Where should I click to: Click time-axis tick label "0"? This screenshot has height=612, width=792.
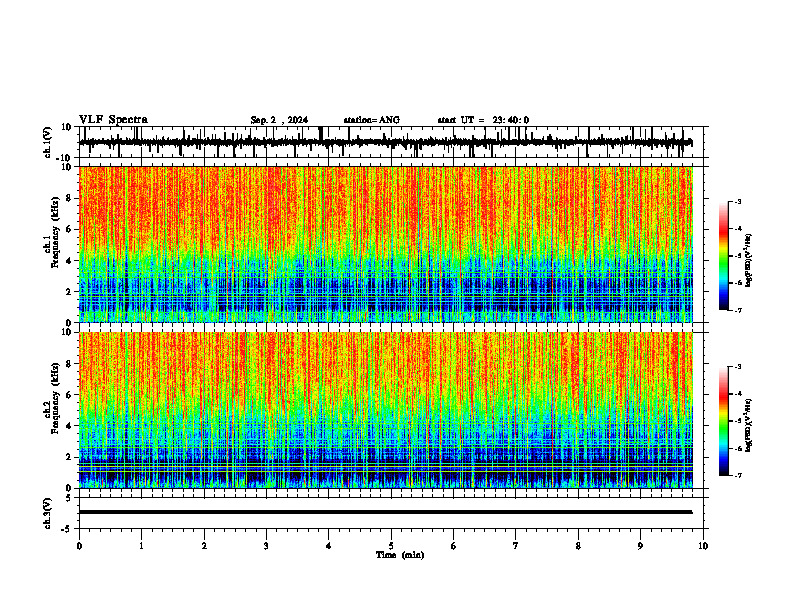coord(79,546)
